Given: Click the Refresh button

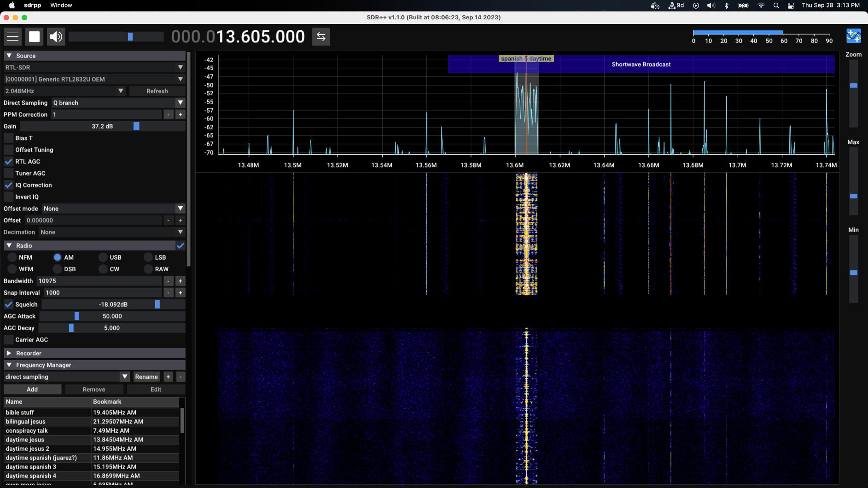Looking at the screenshot, I should coord(157,91).
